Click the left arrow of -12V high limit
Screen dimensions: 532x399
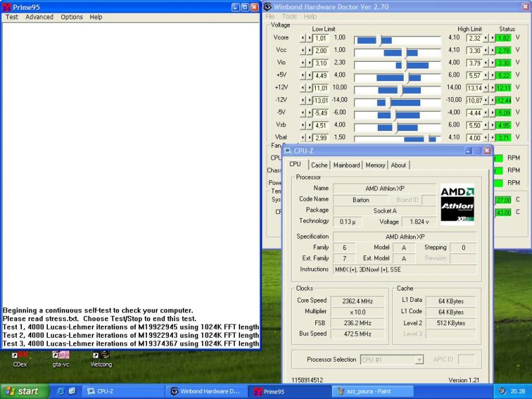click(x=486, y=100)
